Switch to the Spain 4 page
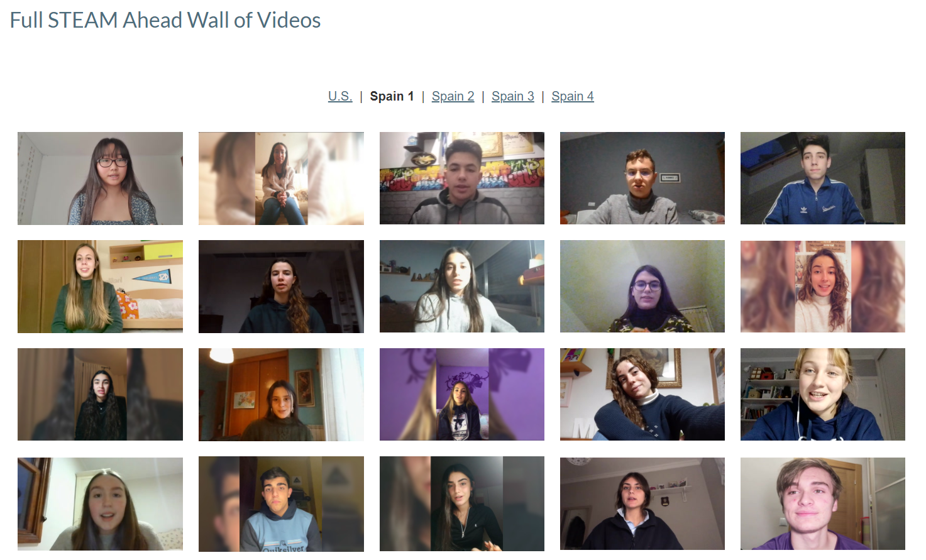 (573, 96)
